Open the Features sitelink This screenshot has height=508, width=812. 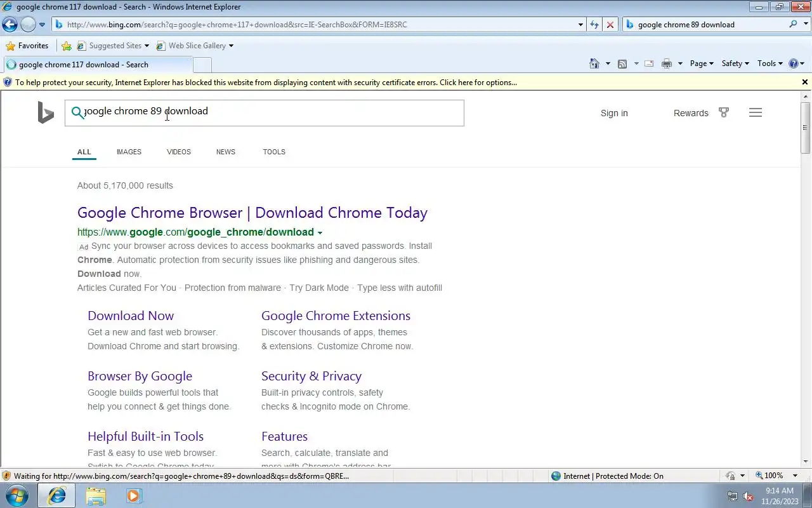tap(284, 436)
